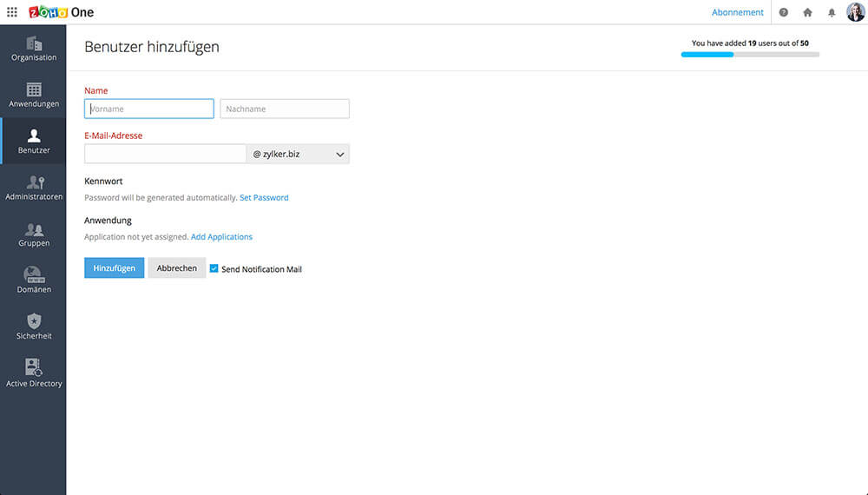The height and width of the screenshot is (495, 868).
Task: Uncheck Send Notification Mail checkbox
Action: pyautogui.click(x=214, y=268)
